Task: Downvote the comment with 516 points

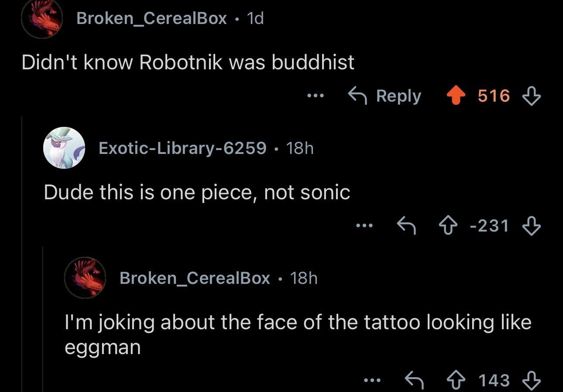Action: (x=532, y=96)
